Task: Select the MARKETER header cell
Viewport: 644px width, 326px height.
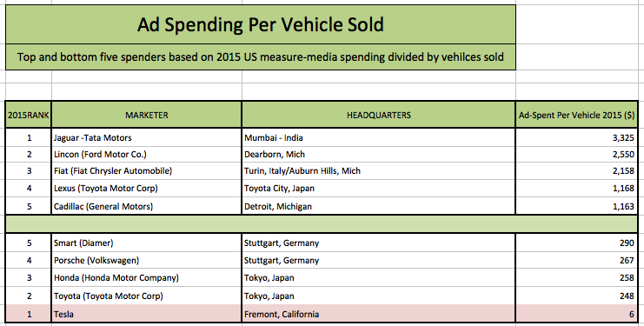Action: [147, 115]
